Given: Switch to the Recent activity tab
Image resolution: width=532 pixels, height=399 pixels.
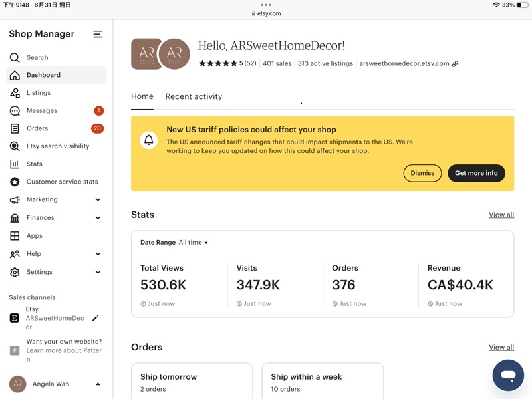Looking at the screenshot, I should click(194, 96).
